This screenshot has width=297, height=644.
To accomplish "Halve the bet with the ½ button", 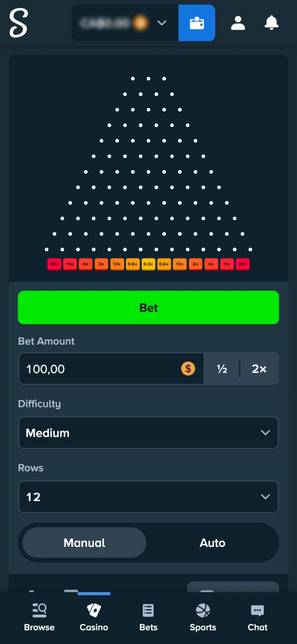I will (x=222, y=369).
